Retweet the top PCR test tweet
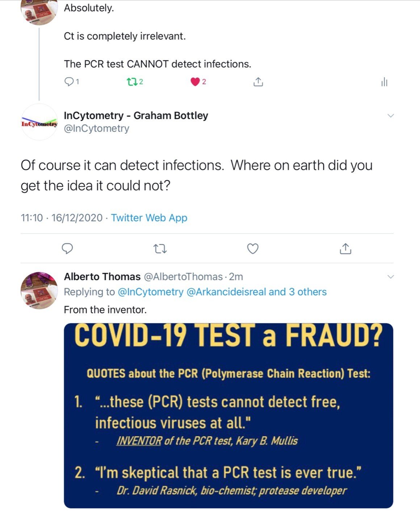420x512 pixels. 131,82
